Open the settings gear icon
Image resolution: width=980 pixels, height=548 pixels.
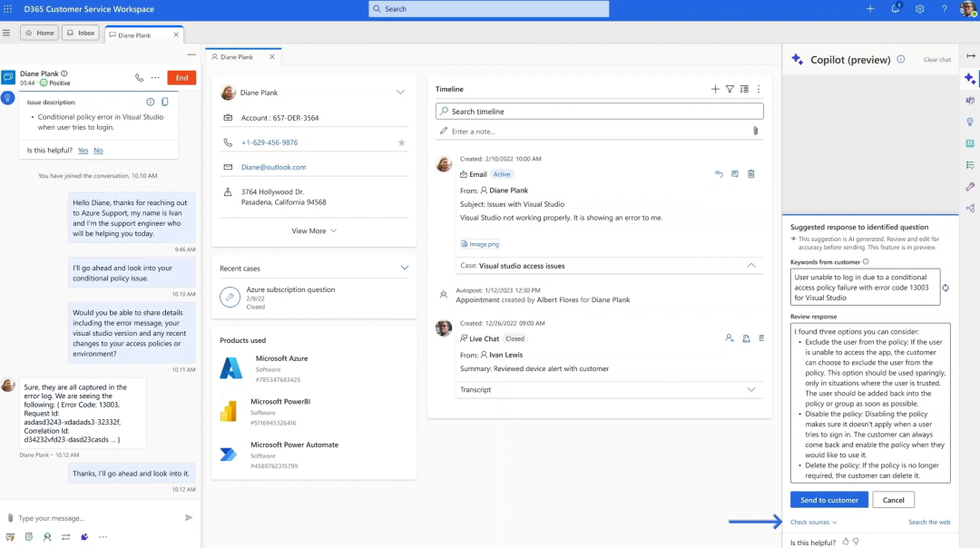[919, 9]
